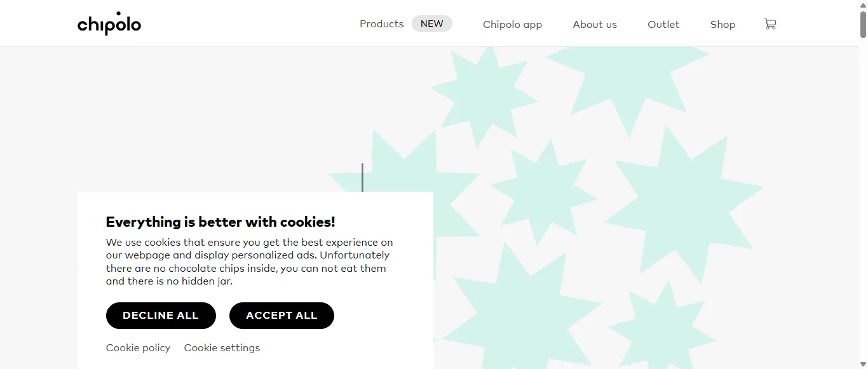Click the "Everything is better with cookies!" heading
The height and width of the screenshot is (369, 868).
(x=220, y=222)
